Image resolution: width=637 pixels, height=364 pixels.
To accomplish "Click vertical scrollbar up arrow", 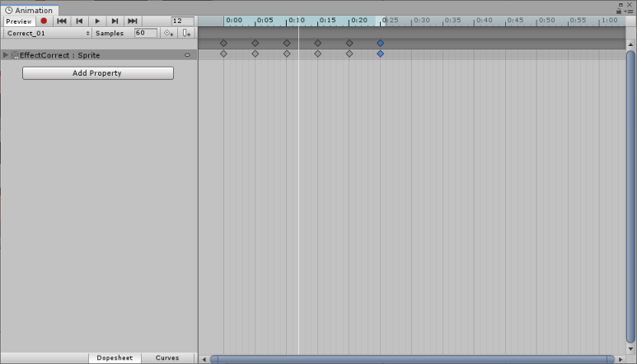I will click(630, 44).
